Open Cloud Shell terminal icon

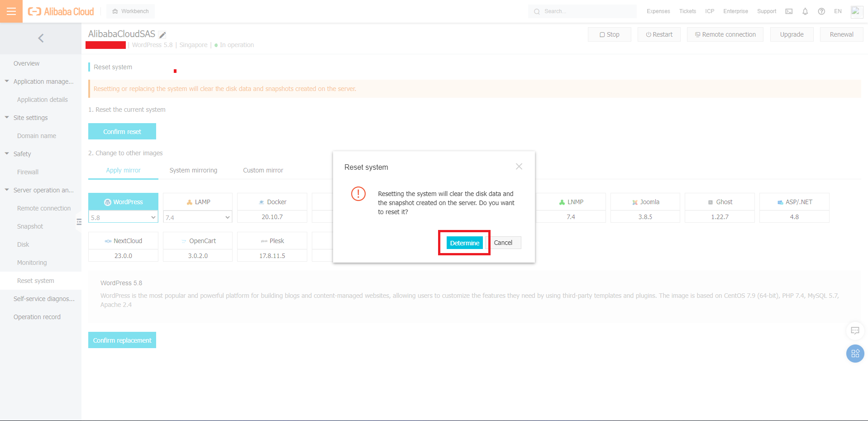[x=789, y=11]
